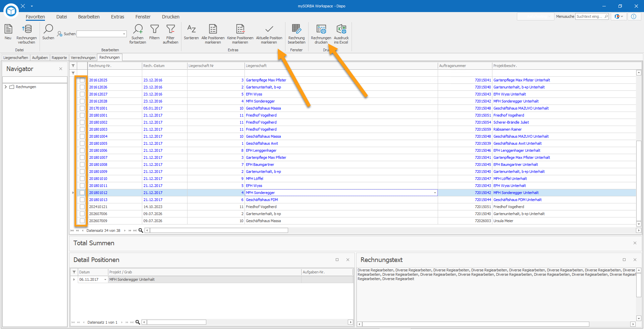Image resolution: width=644 pixels, height=329 pixels.
Task: Check the box for invoice 201612025
Action: pyautogui.click(x=82, y=80)
